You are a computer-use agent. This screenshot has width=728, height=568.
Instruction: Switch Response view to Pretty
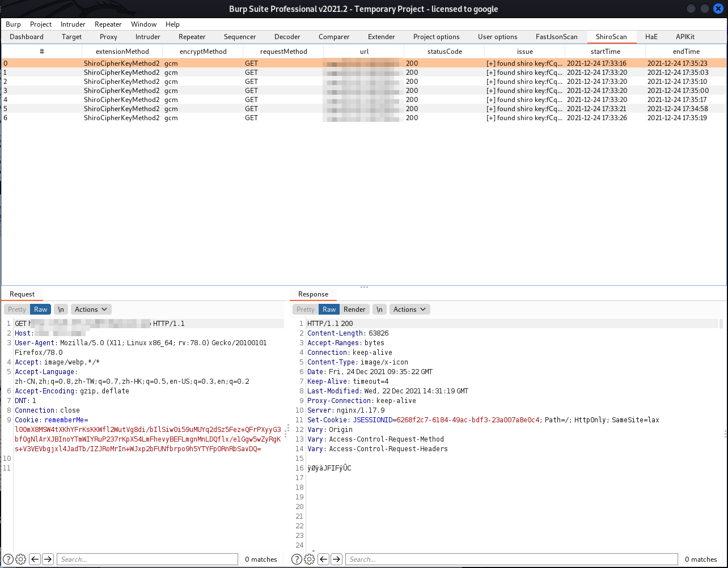(x=306, y=309)
